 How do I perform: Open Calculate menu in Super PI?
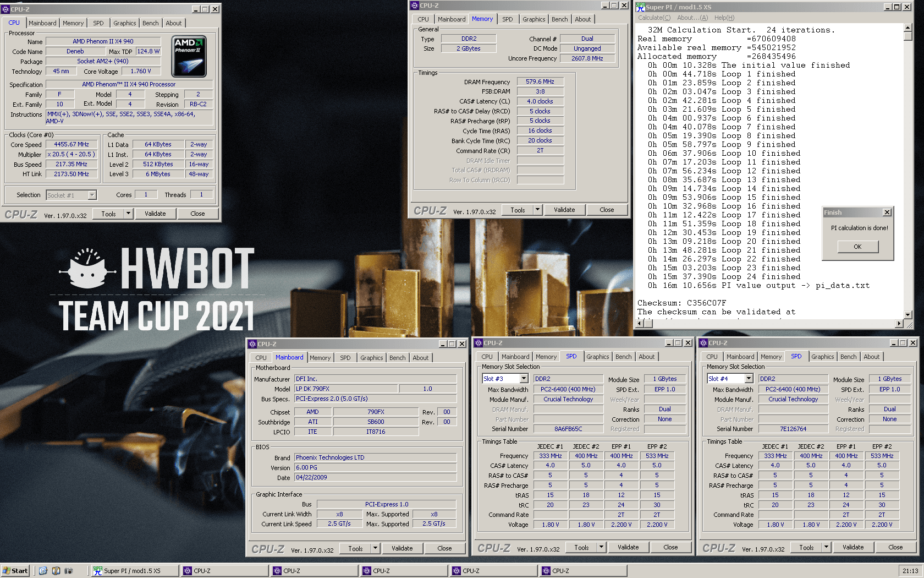click(x=654, y=18)
